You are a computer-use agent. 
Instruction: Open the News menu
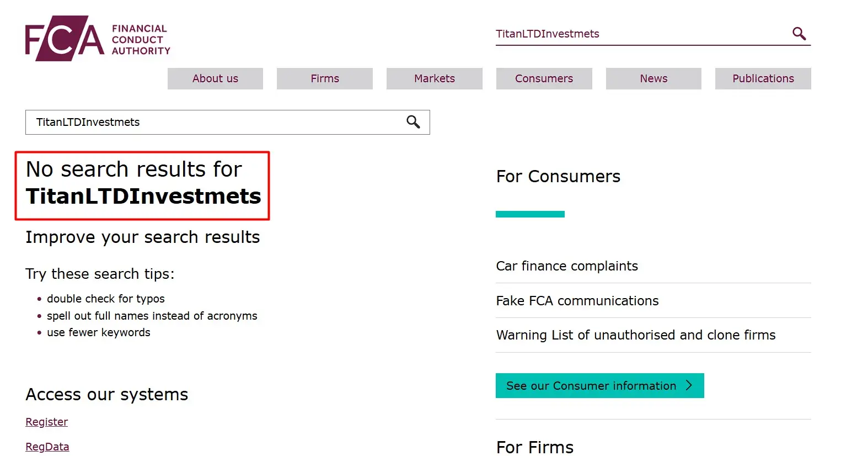tap(653, 78)
